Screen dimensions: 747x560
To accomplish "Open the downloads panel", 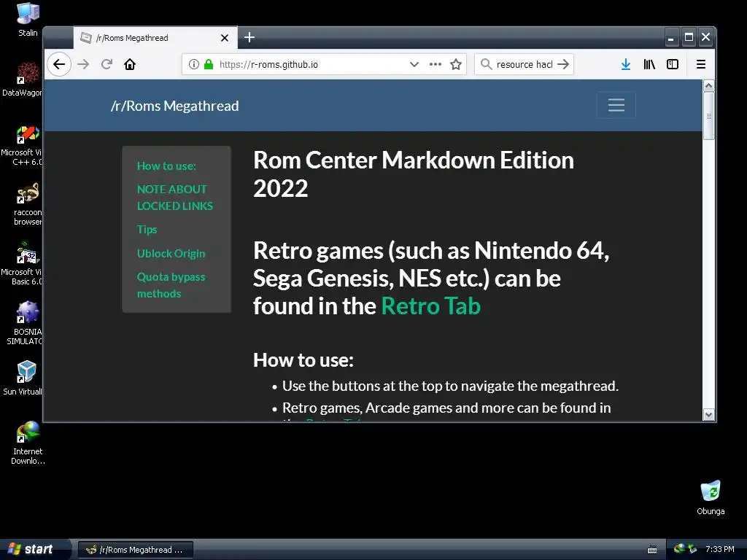I will pyautogui.click(x=626, y=64).
